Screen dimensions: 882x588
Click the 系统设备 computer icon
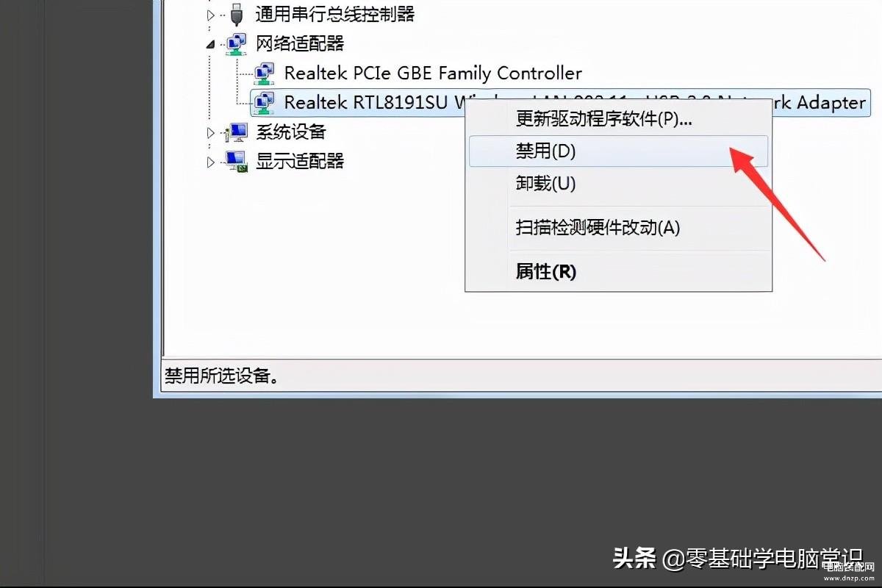click(237, 132)
